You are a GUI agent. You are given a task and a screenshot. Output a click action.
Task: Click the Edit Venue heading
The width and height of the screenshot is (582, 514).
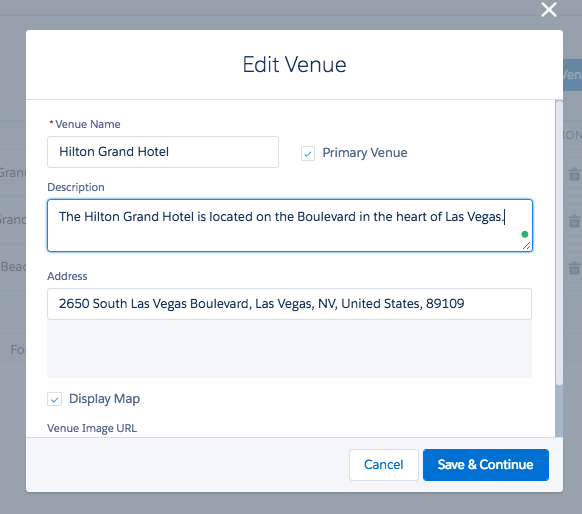click(294, 65)
